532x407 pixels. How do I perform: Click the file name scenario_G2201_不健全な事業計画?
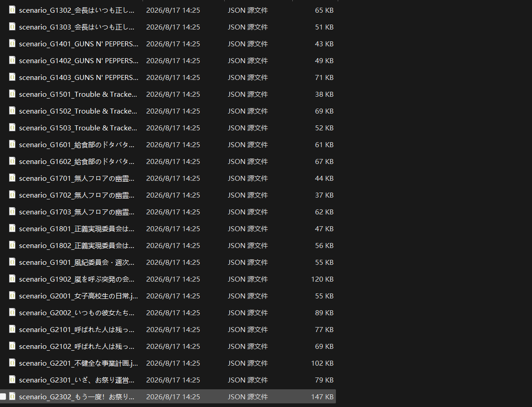79,363
